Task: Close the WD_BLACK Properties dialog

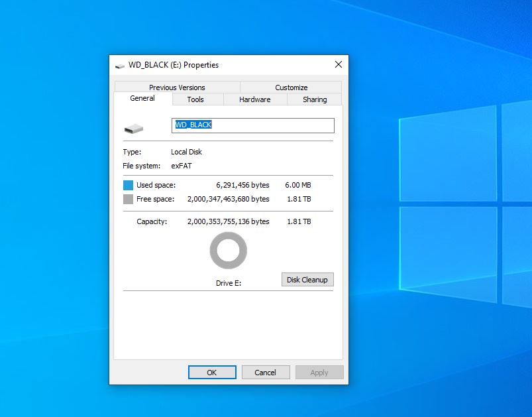Action: click(x=339, y=65)
